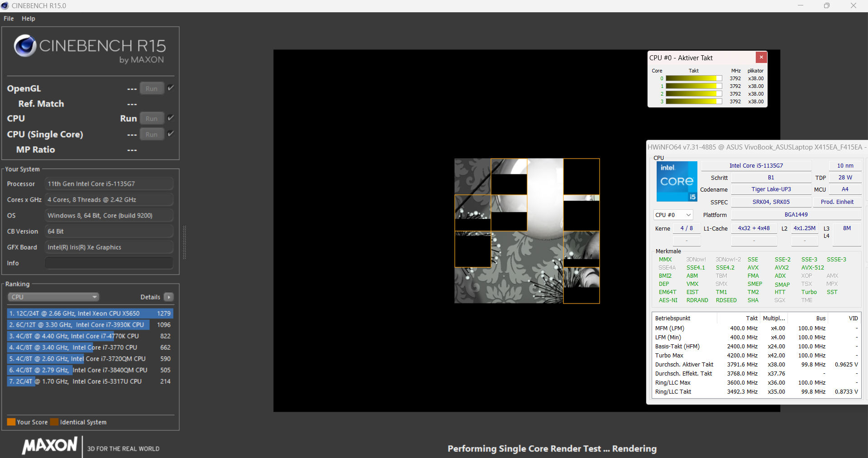Click the 'Durchsch. Aktiver Takt' row label

pyautogui.click(x=684, y=365)
